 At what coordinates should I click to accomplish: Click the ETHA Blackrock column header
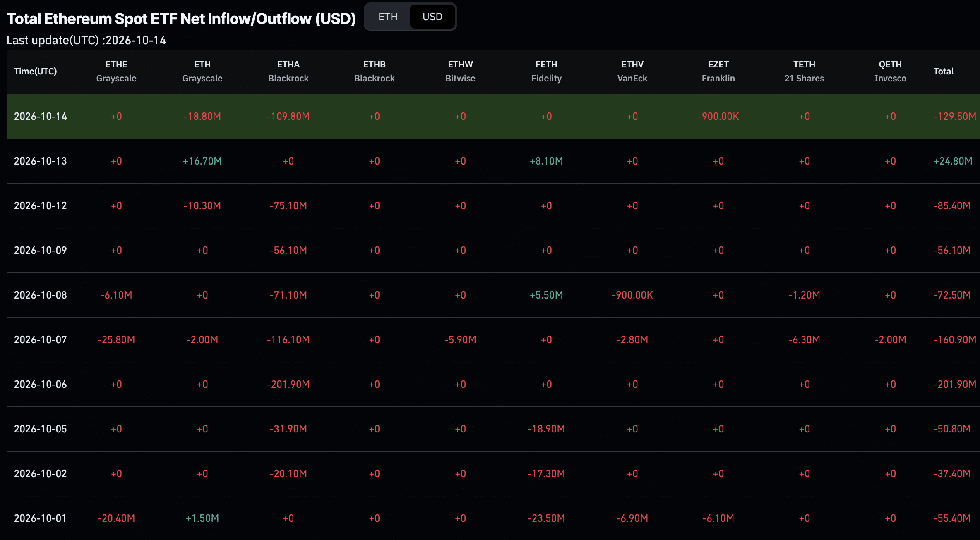tap(288, 71)
